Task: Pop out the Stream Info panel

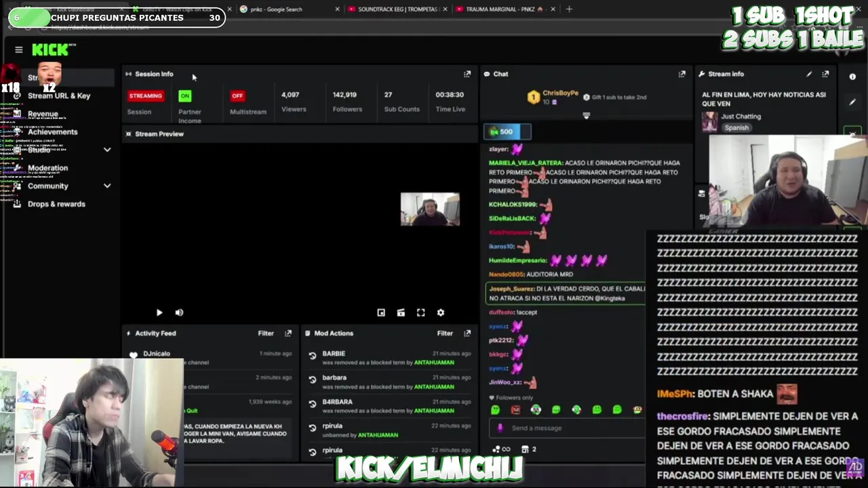Action: 825,74
